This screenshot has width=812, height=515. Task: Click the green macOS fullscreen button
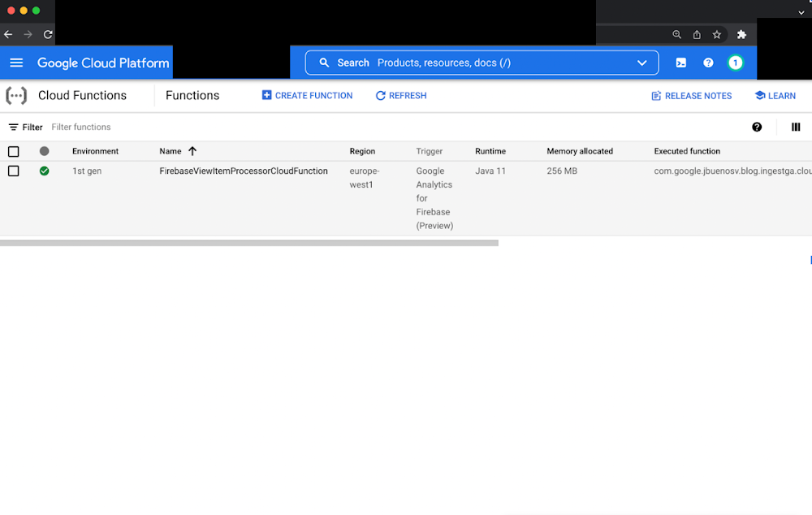point(36,11)
